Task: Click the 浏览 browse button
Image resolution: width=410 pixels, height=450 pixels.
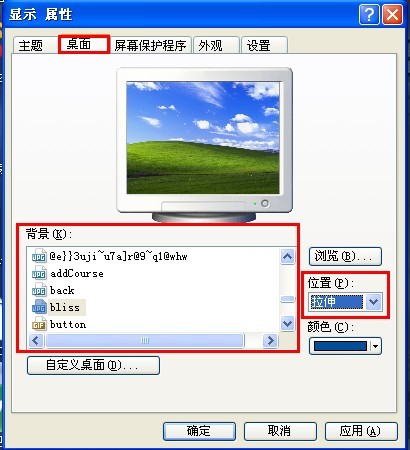Action: pos(345,256)
